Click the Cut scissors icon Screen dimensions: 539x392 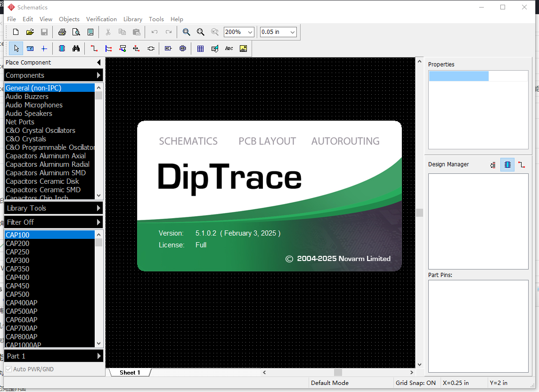(x=108, y=32)
